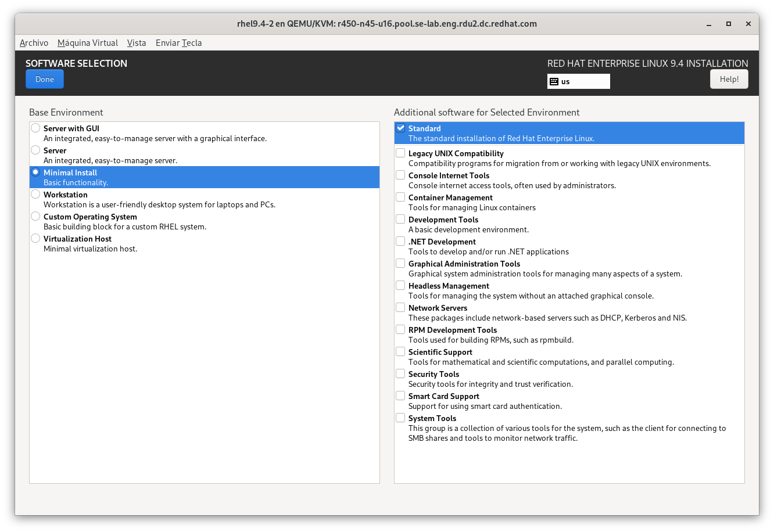The width and height of the screenshot is (774, 532).
Task: Tick the Development Tools checkbox
Action: (400, 219)
